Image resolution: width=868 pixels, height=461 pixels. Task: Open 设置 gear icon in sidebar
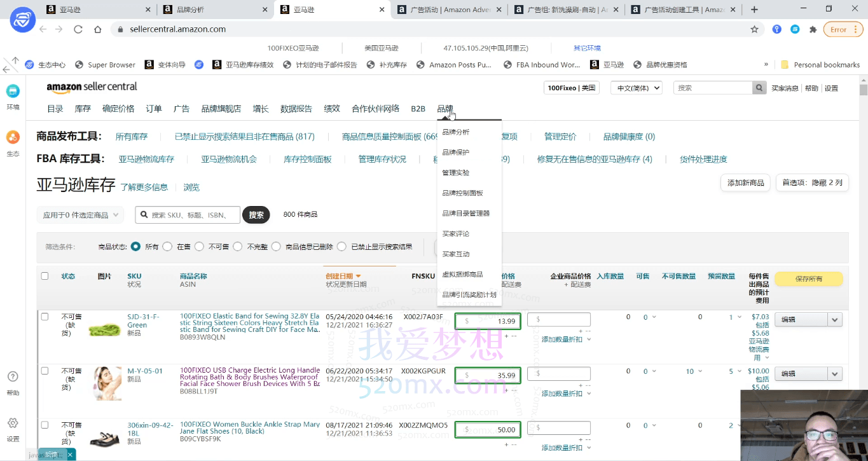pyautogui.click(x=13, y=423)
